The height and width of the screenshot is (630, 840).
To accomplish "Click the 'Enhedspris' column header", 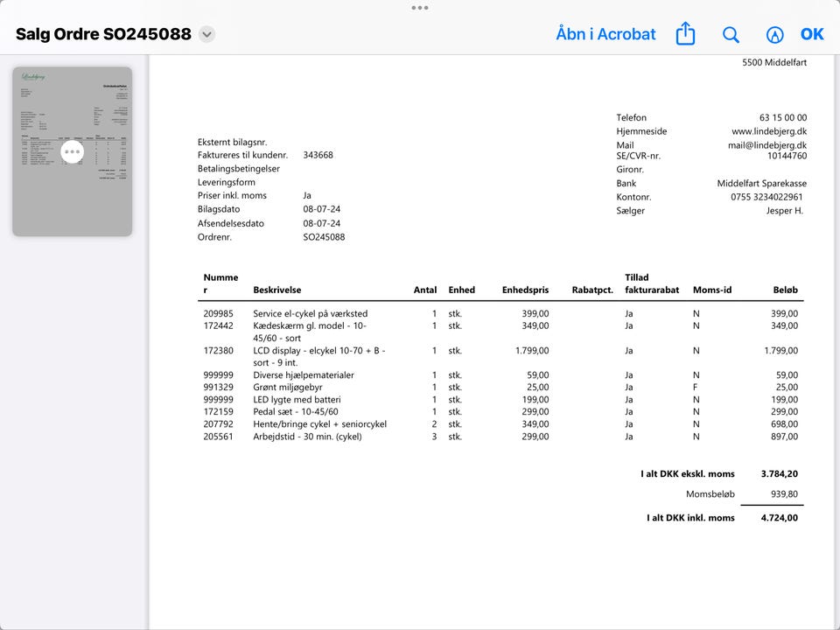I will coord(525,290).
